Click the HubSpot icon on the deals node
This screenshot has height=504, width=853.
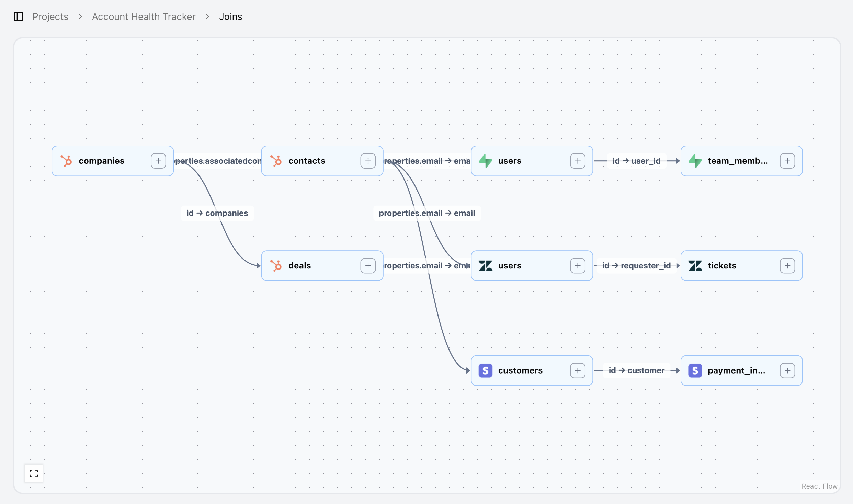tap(276, 265)
